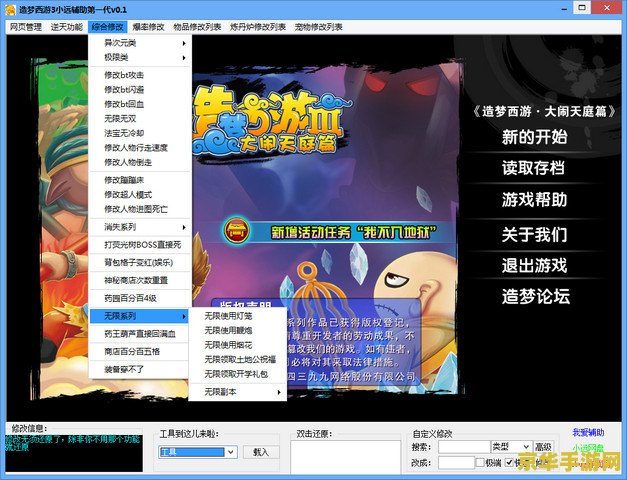This screenshot has width=627, height=480.
Task: Open the 工具 combo box dropdown
Action: click(231, 452)
